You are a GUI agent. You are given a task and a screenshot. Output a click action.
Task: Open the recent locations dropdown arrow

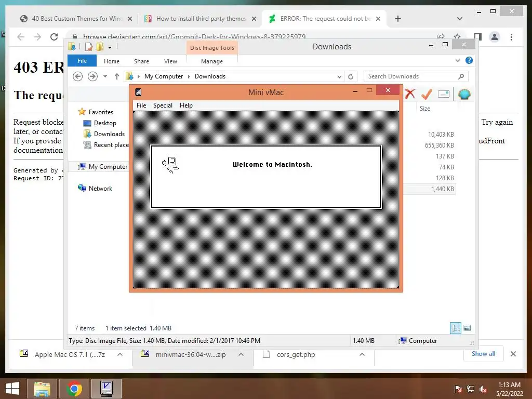tap(105, 76)
